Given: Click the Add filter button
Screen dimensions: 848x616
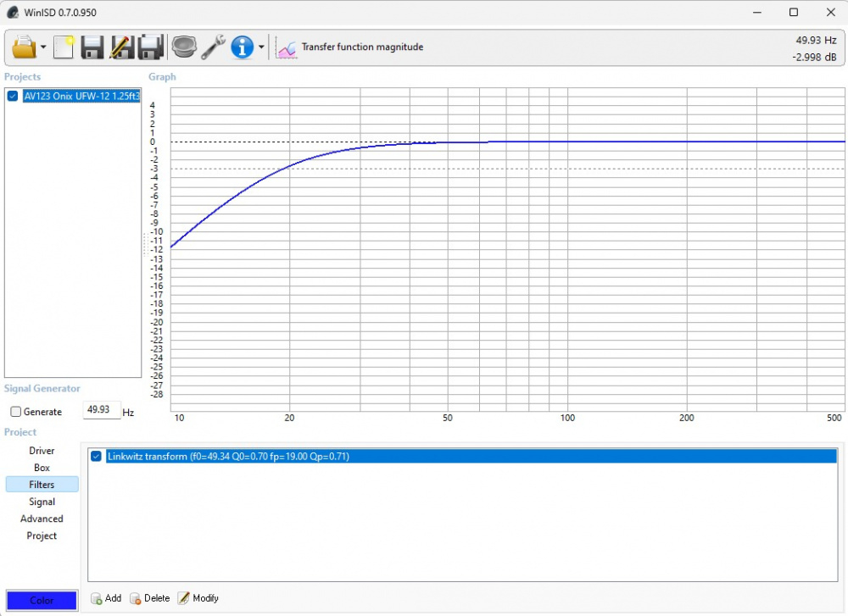Looking at the screenshot, I should click(105, 598).
